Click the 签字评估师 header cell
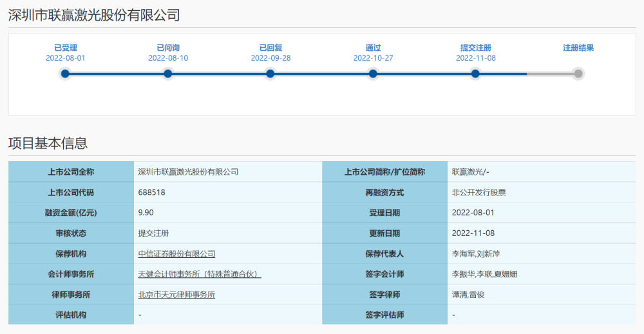644x334 pixels. coord(385,315)
